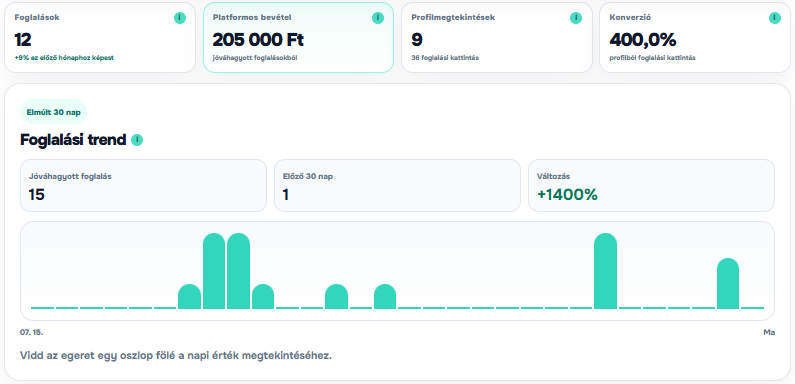
Task: Click the 36 foglalási kattintás text
Action: [445, 58]
